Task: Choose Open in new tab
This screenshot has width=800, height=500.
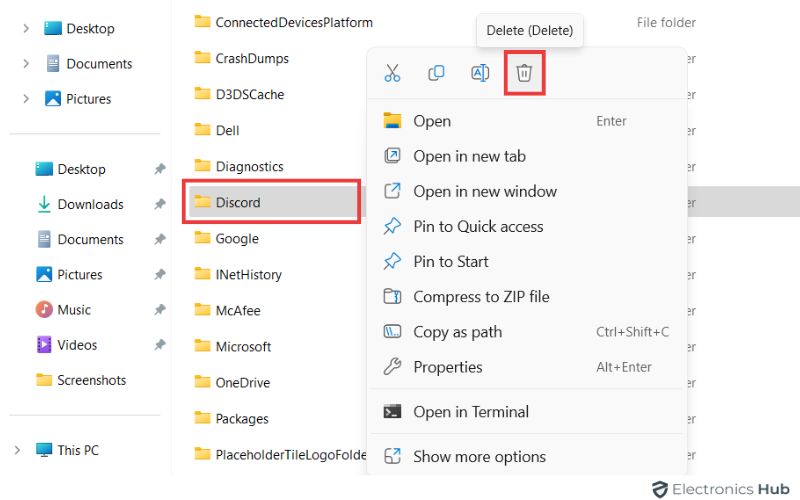Action: 469,156
